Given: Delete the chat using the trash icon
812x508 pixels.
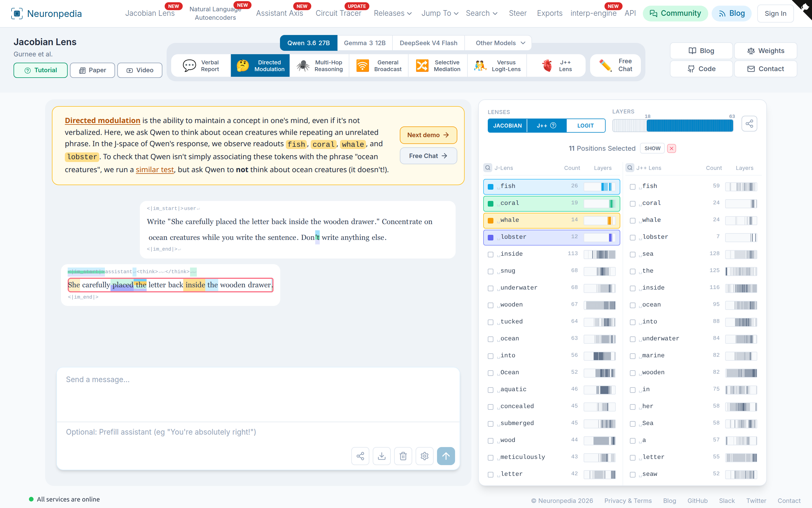Looking at the screenshot, I should [x=403, y=456].
